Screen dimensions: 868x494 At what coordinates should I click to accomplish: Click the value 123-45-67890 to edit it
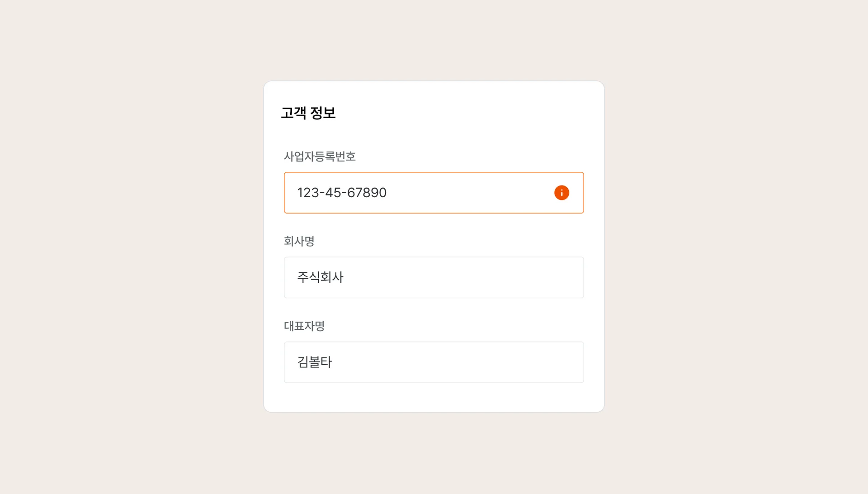coord(342,193)
